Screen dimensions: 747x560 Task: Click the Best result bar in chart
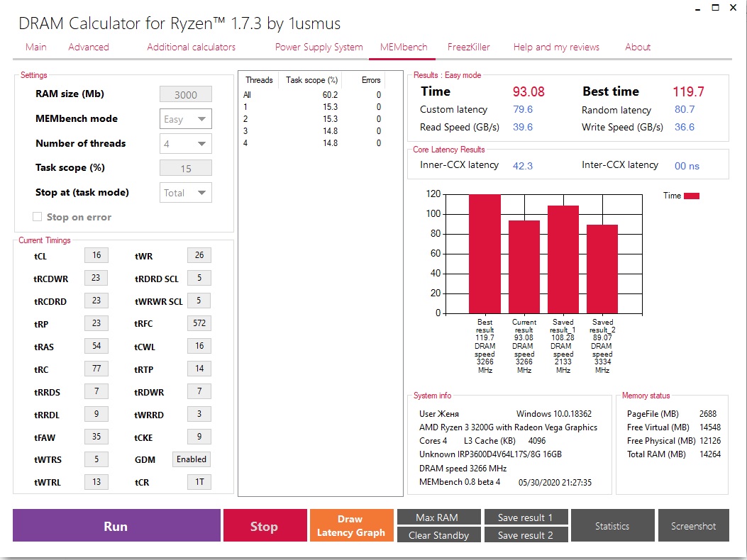[485, 254]
